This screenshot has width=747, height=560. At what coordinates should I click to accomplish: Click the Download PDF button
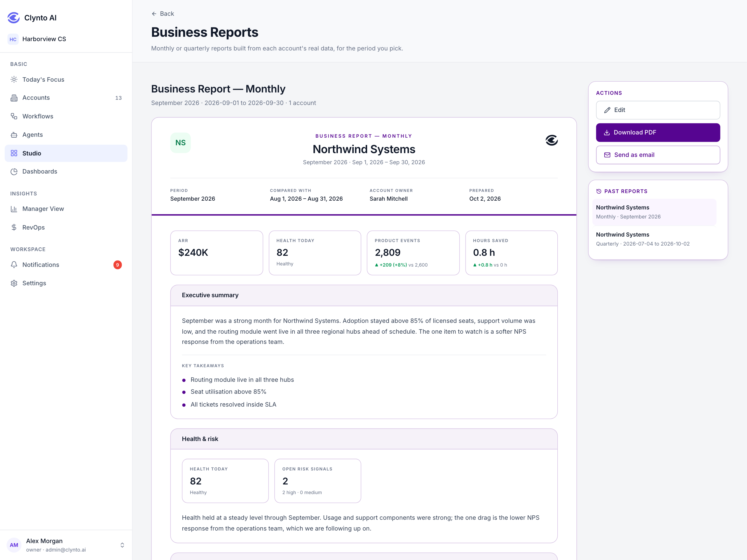tap(658, 132)
